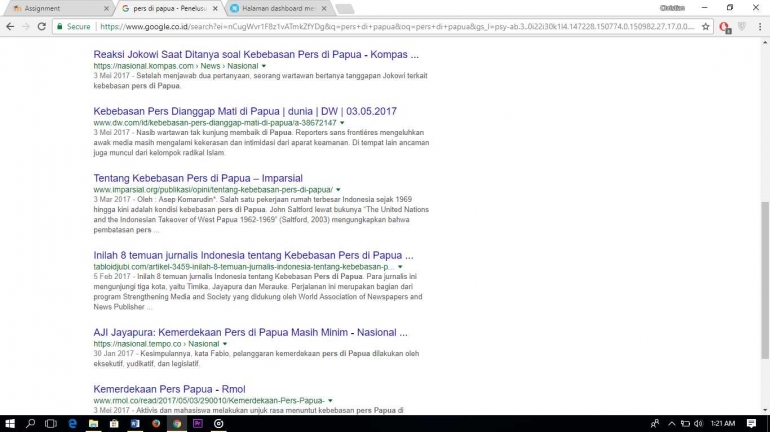Click the vertical scrollbar thumb
This screenshot has width=770, height=432.
(765, 280)
